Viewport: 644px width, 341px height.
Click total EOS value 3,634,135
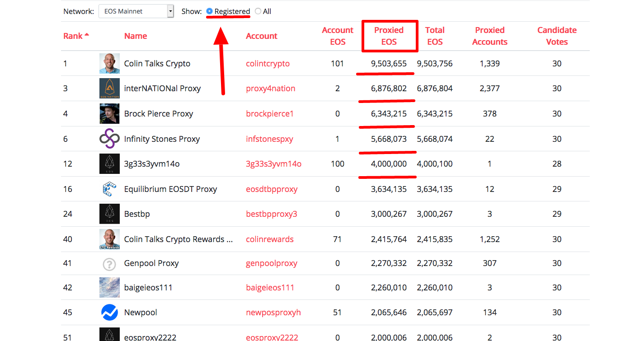click(x=435, y=189)
